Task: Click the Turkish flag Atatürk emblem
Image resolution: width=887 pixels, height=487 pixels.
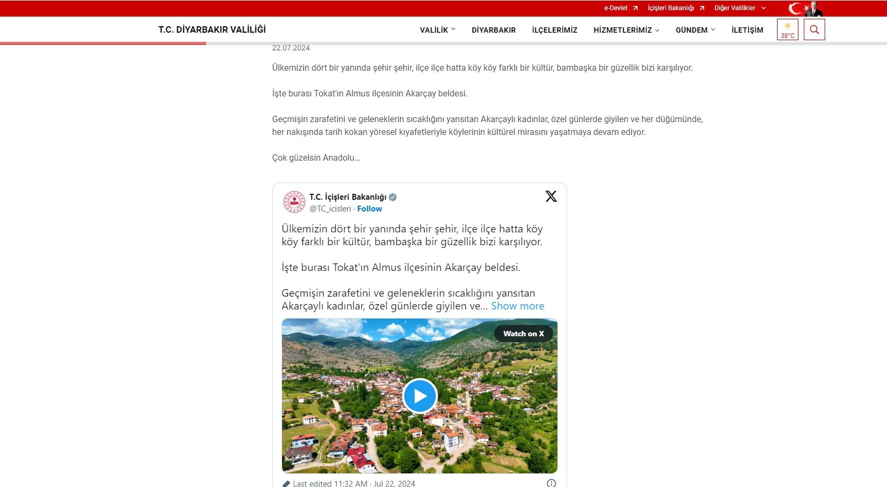Action: 806,8
